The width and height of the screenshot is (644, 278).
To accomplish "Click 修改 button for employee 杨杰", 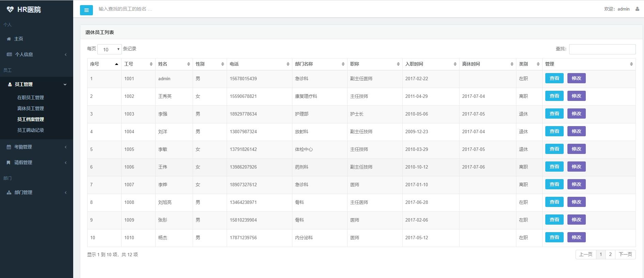I will coord(576,238).
